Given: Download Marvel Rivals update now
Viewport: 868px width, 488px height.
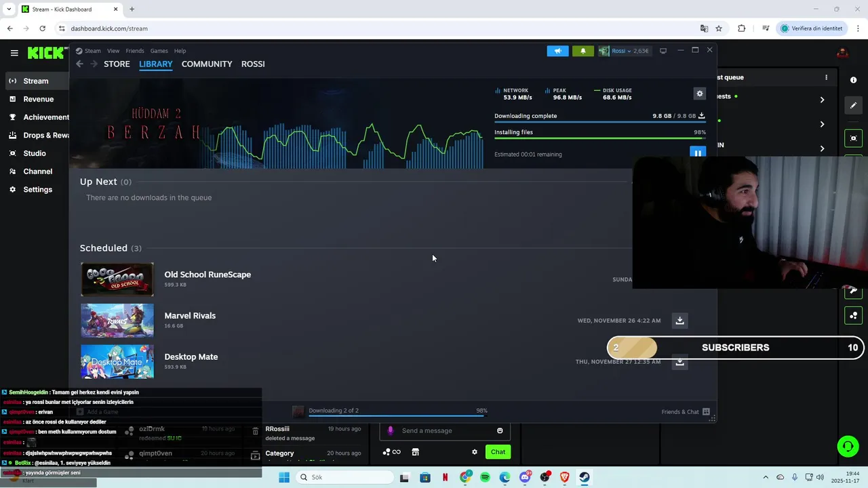Looking at the screenshot, I should click(679, 321).
